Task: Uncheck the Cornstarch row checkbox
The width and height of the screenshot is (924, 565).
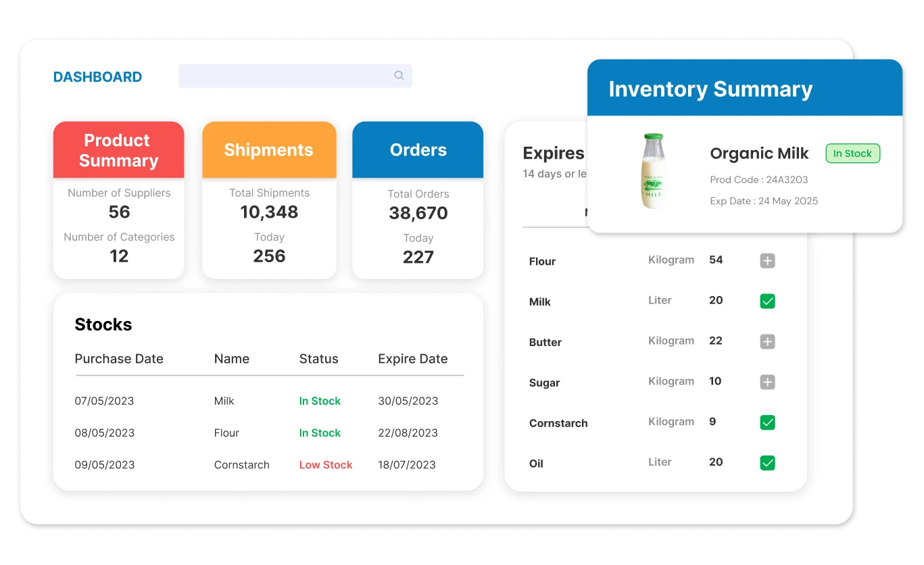Action: point(767,423)
